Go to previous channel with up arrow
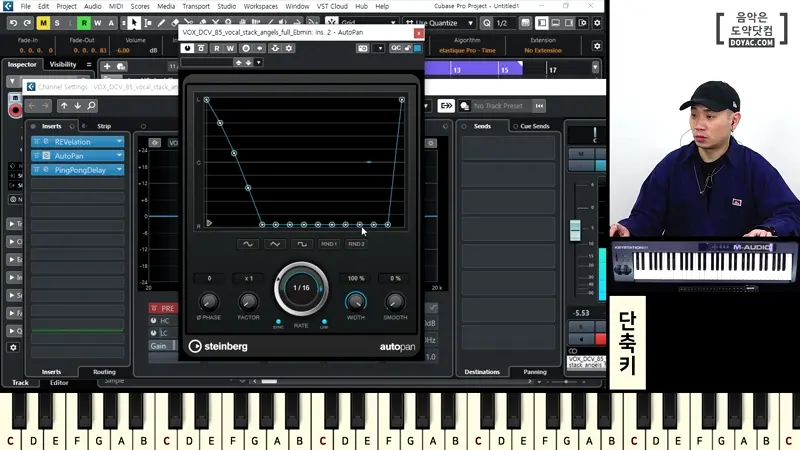Screen dimensions: 800x450 64,106
